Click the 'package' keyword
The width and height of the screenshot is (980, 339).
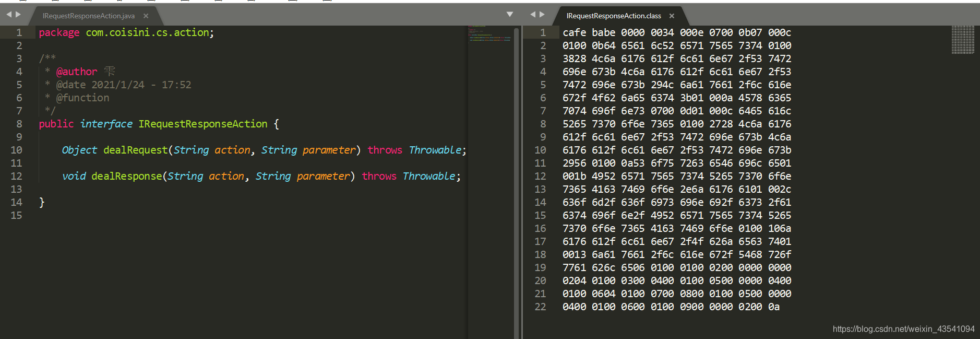(x=59, y=32)
